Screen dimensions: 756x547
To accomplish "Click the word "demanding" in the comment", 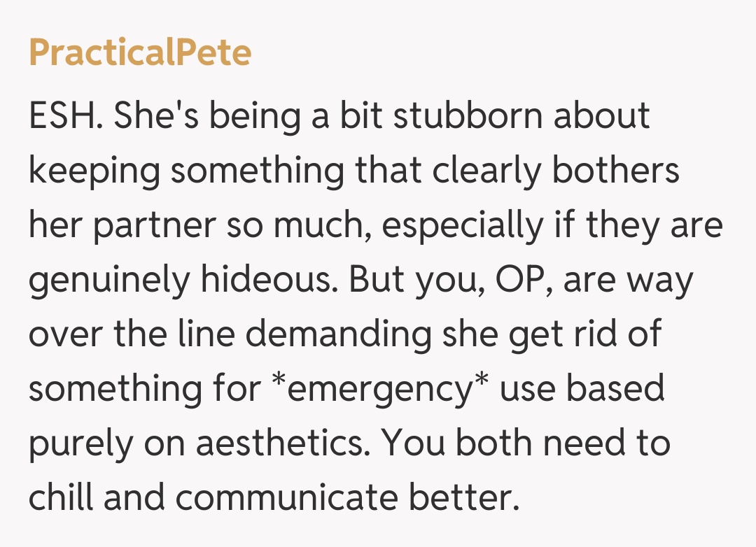I will click(339, 334).
